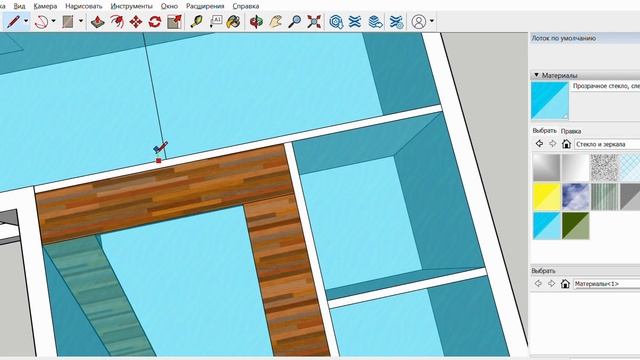Pick the blue sky reflection material
Viewport: 640px width, 360px height.
[x=576, y=196]
